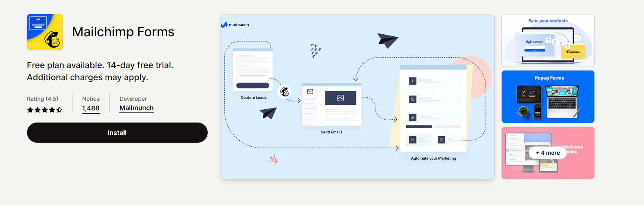Screen dimensions: 644x212
Task: Click the Notice label
Action: click(x=91, y=99)
